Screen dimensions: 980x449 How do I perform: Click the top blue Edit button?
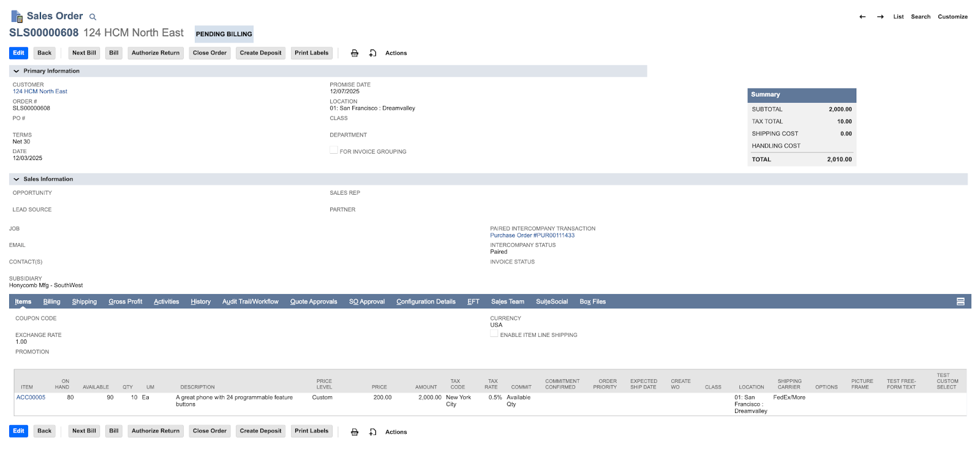[x=18, y=53]
